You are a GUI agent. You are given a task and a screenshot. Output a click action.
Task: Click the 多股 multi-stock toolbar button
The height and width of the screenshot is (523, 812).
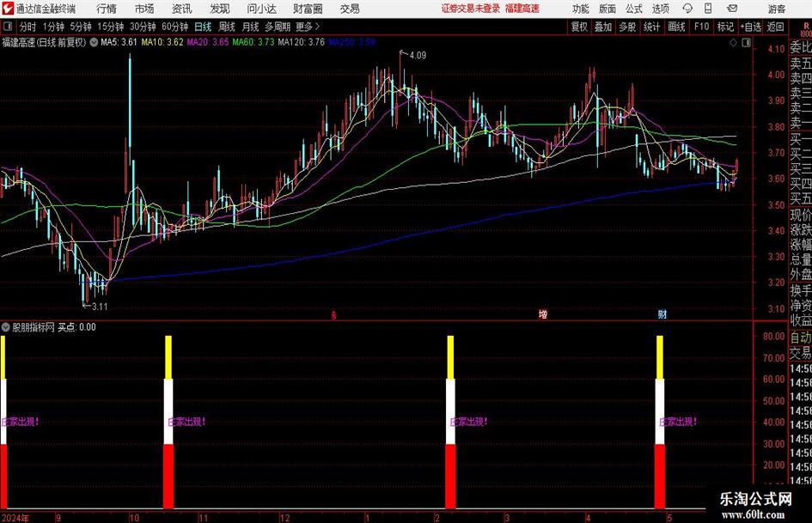[x=627, y=27]
